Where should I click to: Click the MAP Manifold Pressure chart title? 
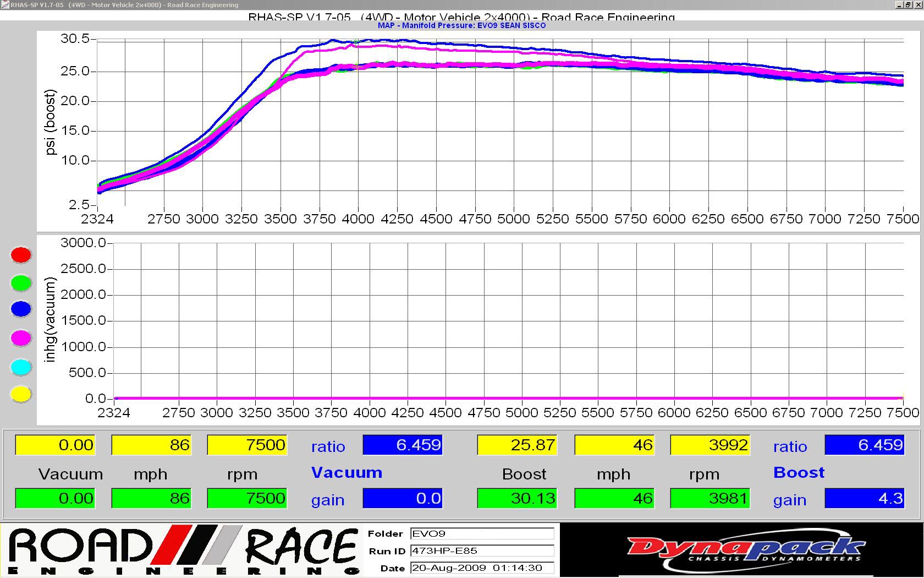pyautogui.click(x=461, y=25)
